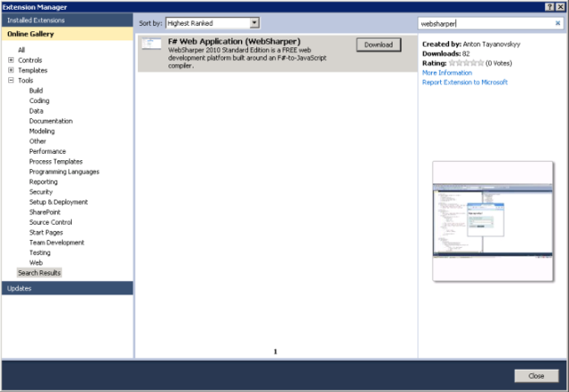Select the Templates category

pyautogui.click(x=32, y=71)
